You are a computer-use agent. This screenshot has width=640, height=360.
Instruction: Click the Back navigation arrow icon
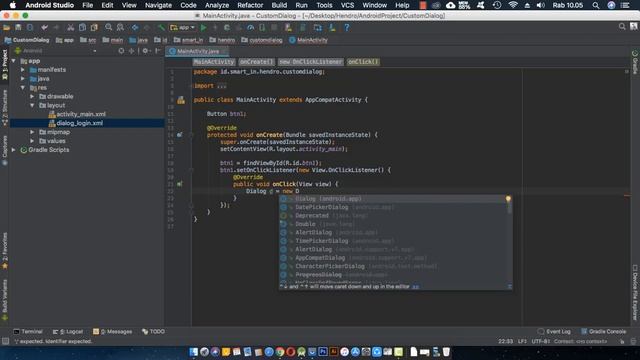tap(135, 27)
